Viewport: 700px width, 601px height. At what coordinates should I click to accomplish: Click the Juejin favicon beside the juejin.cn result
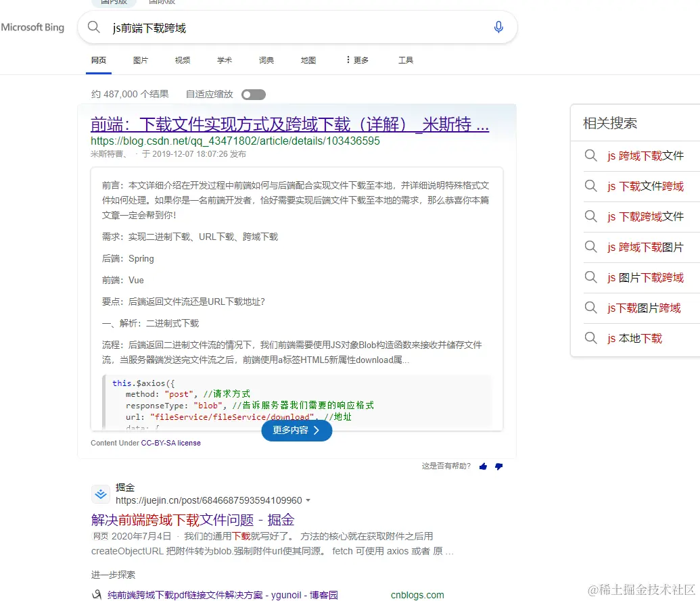coord(100,494)
